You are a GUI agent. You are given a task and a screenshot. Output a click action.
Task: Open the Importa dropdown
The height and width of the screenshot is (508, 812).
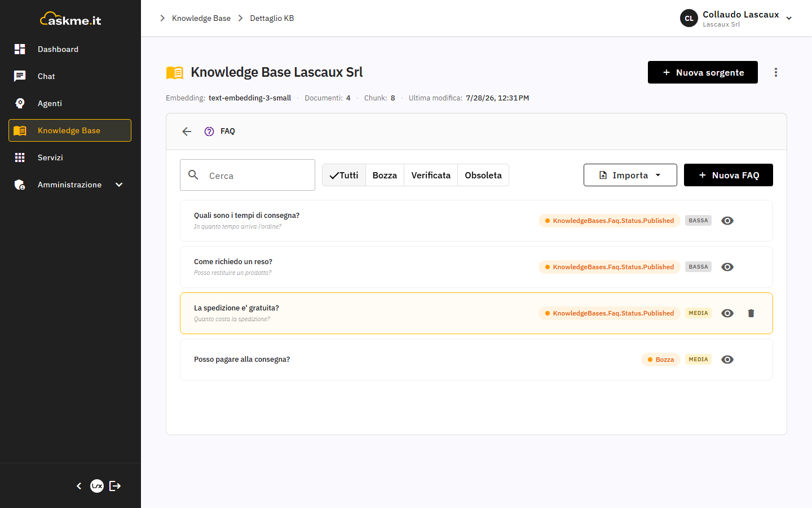point(630,175)
